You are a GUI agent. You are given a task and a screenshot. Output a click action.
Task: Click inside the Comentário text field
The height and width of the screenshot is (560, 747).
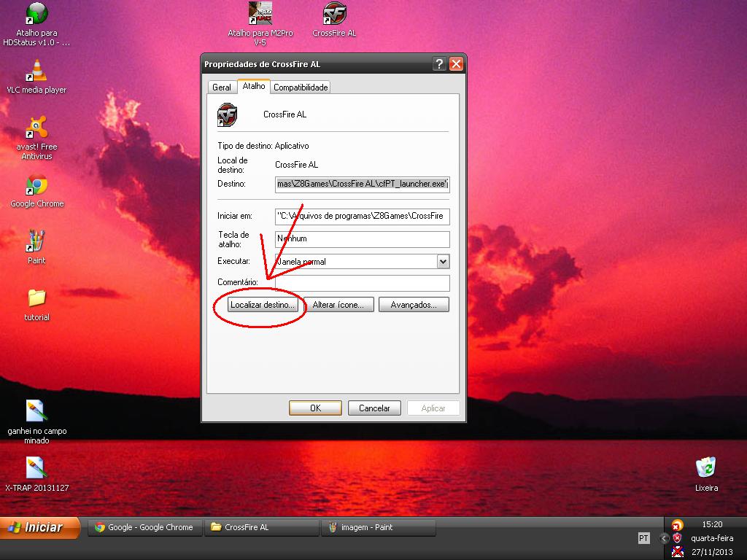[x=363, y=283]
